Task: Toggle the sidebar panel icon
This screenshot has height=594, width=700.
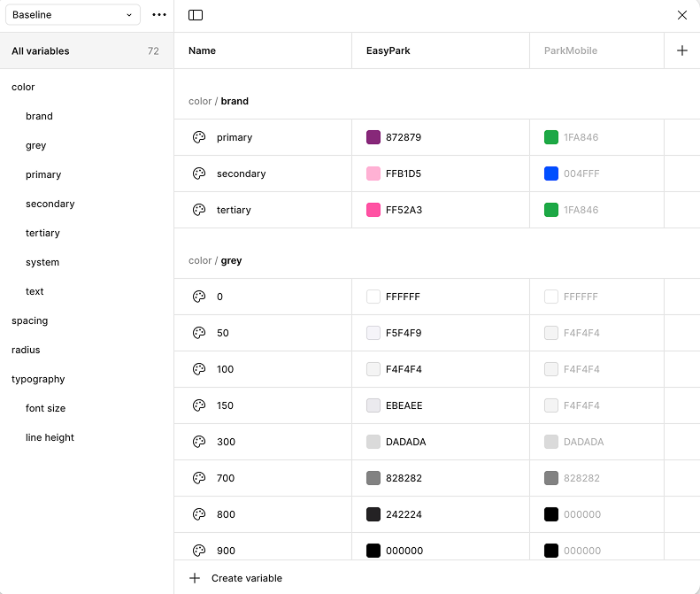Action: (x=196, y=15)
